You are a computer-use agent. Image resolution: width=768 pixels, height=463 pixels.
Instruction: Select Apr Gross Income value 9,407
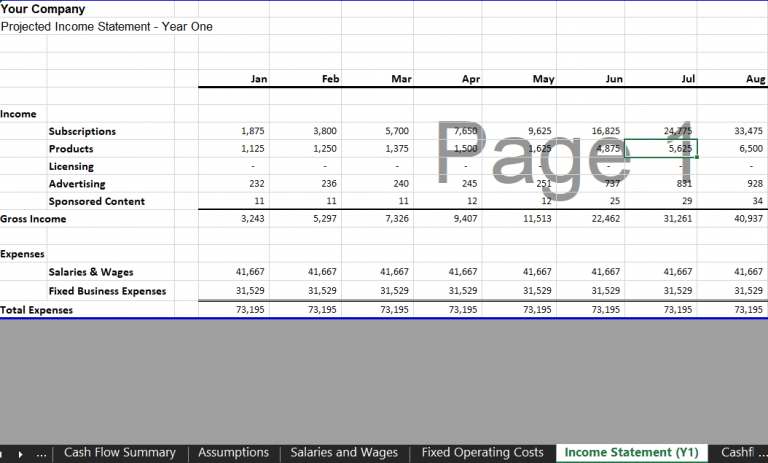click(465, 219)
